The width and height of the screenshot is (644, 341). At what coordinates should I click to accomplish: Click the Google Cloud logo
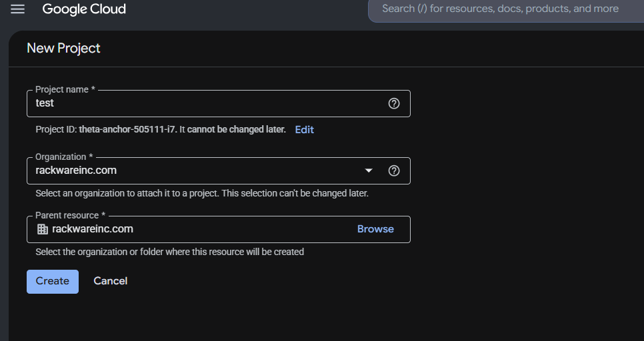[84, 9]
